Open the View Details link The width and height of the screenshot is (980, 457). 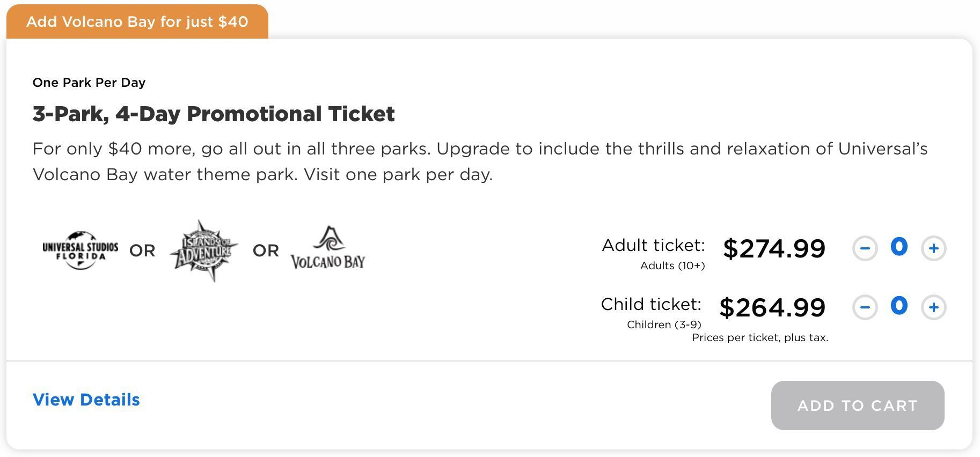86,400
